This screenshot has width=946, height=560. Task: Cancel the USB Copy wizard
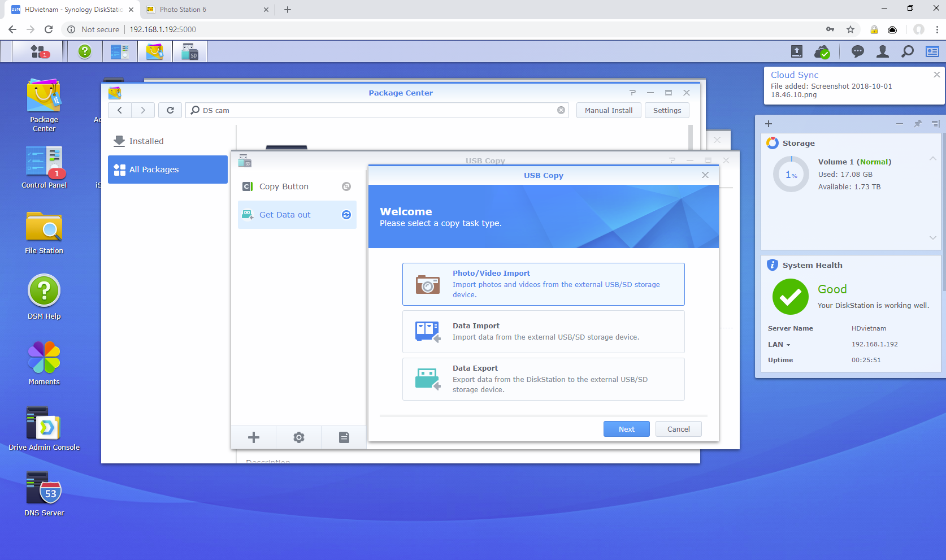679,429
